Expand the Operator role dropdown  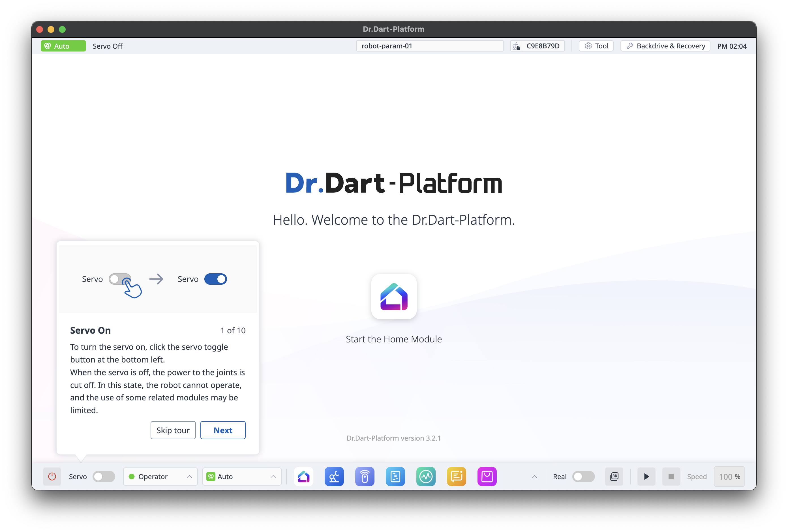[160, 476]
